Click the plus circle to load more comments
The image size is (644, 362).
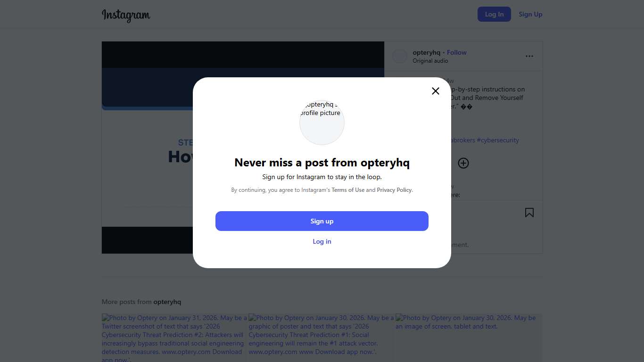point(463,163)
